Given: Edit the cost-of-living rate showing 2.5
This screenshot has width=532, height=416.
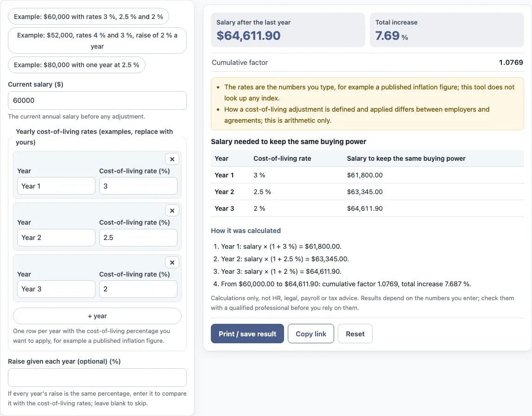Looking at the screenshot, I should tap(138, 237).
